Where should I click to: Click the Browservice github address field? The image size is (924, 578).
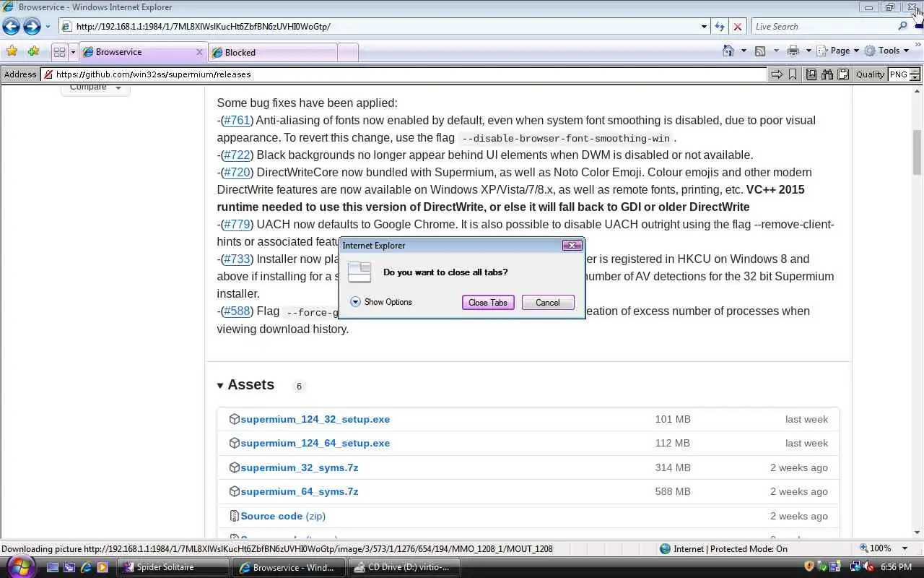point(404,74)
